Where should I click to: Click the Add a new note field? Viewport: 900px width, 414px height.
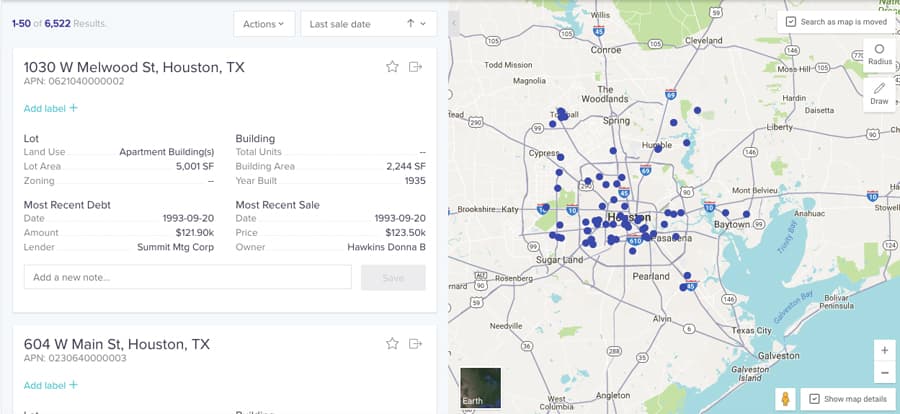coord(187,277)
